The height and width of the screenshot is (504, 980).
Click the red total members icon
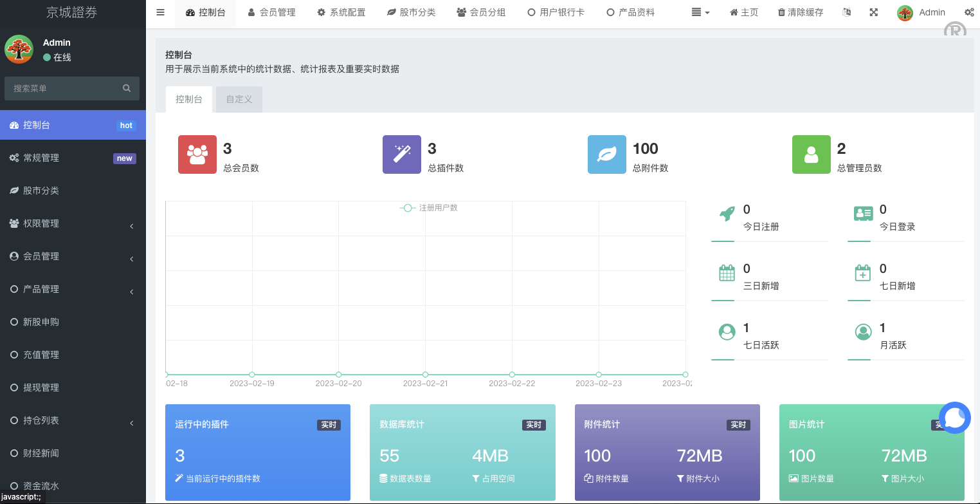[x=197, y=154]
